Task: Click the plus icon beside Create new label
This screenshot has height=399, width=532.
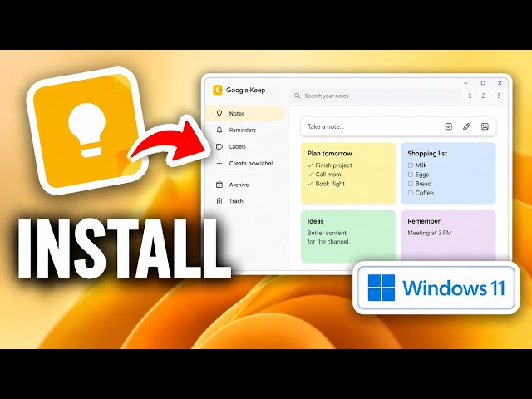Action: (219, 163)
